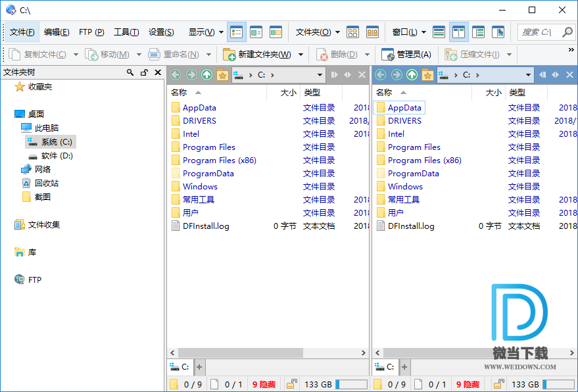The image size is (578, 392).
Task: Click left pane's swap-panes double arrow icon
Action: tap(348, 75)
